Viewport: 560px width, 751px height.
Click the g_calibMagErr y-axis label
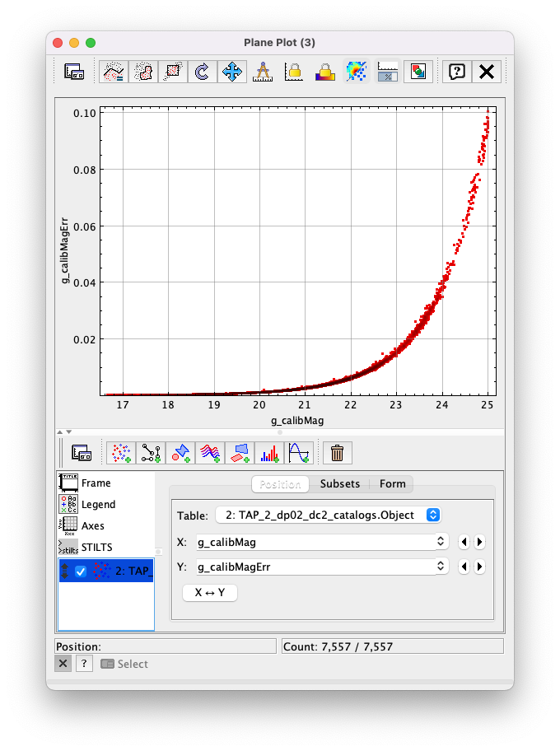pyautogui.click(x=64, y=250)
